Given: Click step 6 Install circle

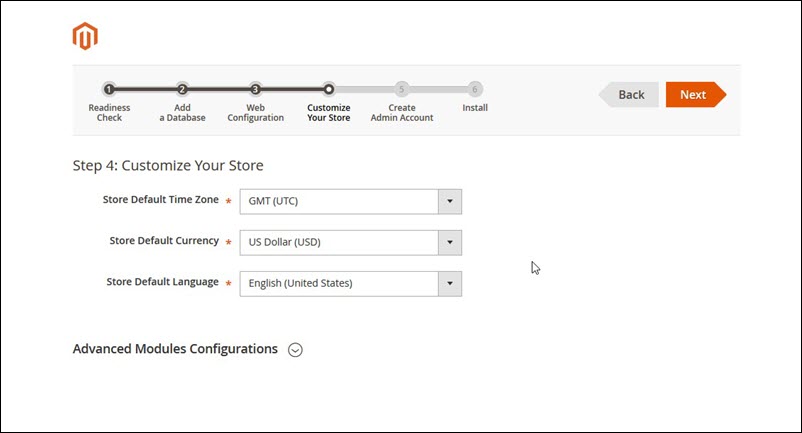Looking at the screenshot, I should 475,89.
